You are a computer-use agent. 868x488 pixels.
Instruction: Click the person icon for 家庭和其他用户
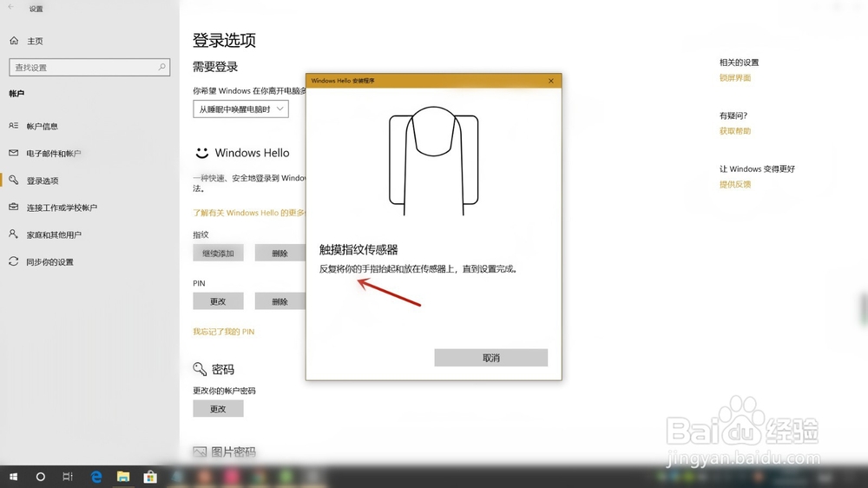13,234
